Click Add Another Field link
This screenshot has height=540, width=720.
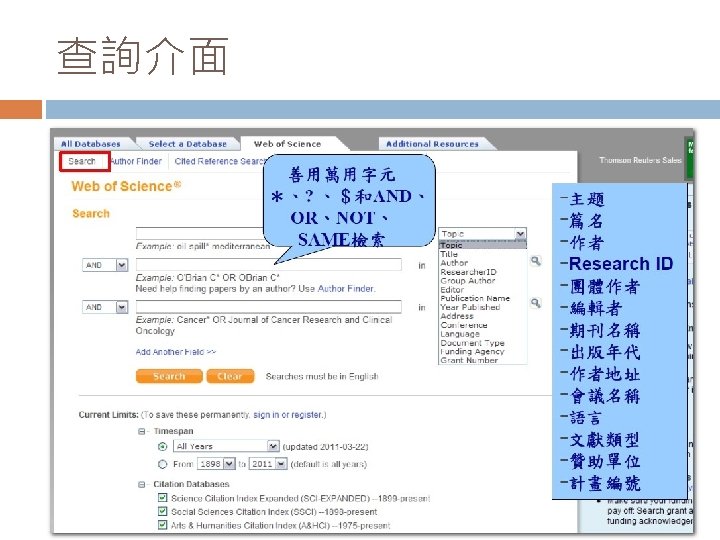[176, 352]
